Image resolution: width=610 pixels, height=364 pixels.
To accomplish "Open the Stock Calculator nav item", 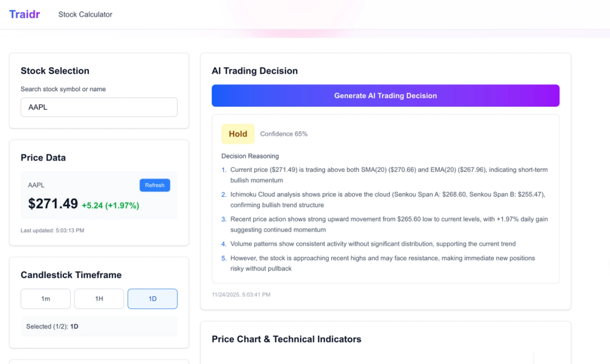I will (85, 14).
